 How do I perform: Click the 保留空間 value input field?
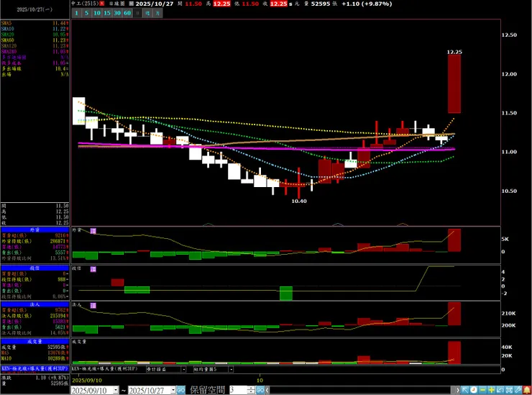(x=238, y=390)
